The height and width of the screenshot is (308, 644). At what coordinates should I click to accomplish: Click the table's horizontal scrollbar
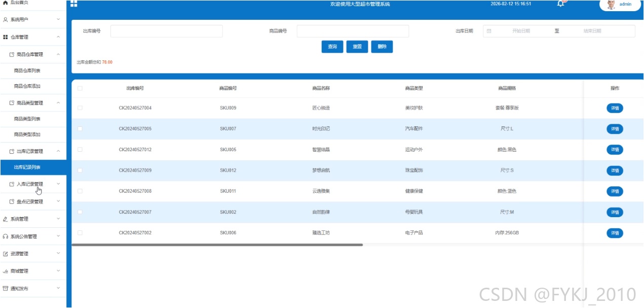(x=217, y=245)
